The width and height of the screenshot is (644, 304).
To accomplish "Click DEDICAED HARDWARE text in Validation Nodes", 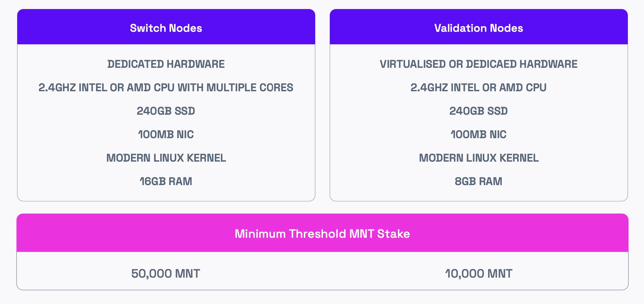I will pos(521,64).
